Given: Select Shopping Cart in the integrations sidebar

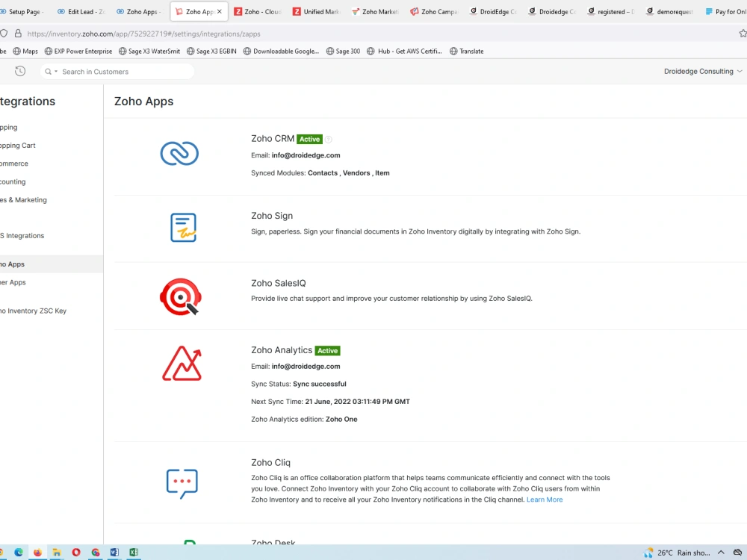Looking at the screenshot, I should 18,146.
